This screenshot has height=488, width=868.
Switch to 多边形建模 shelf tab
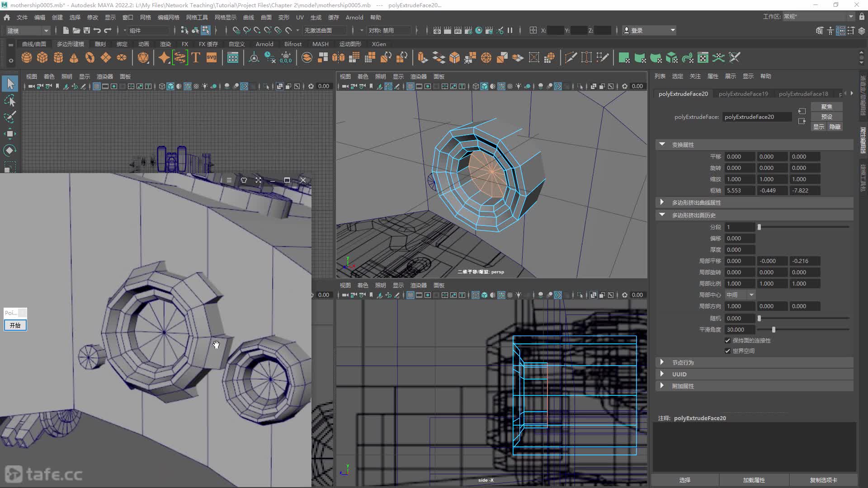(x=71, y=44)
